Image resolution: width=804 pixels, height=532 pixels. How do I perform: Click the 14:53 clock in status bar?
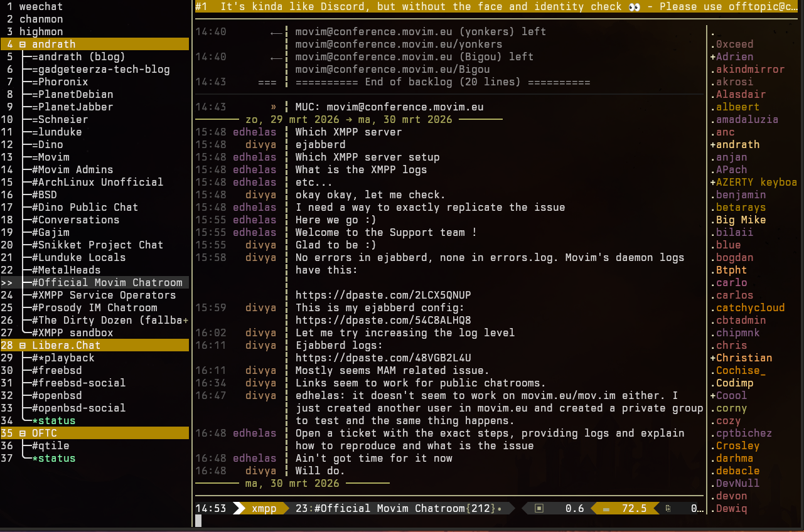[x=210, y=508]
